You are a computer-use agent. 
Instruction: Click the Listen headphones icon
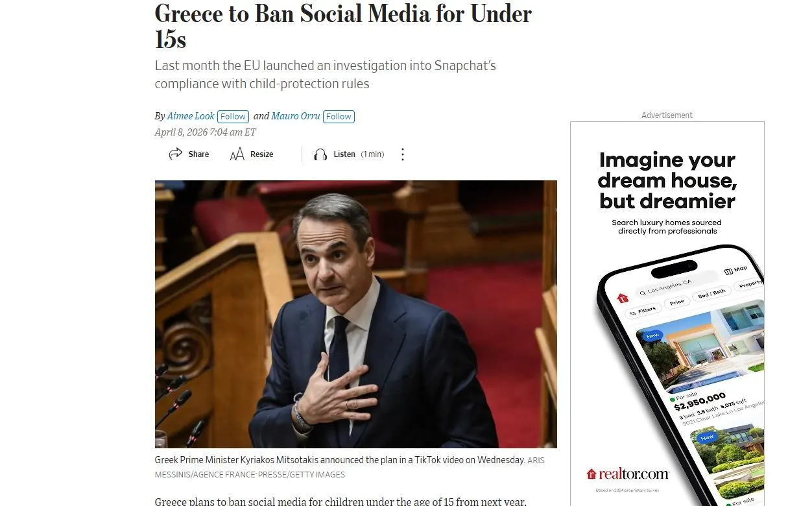(x=320, y=154)
